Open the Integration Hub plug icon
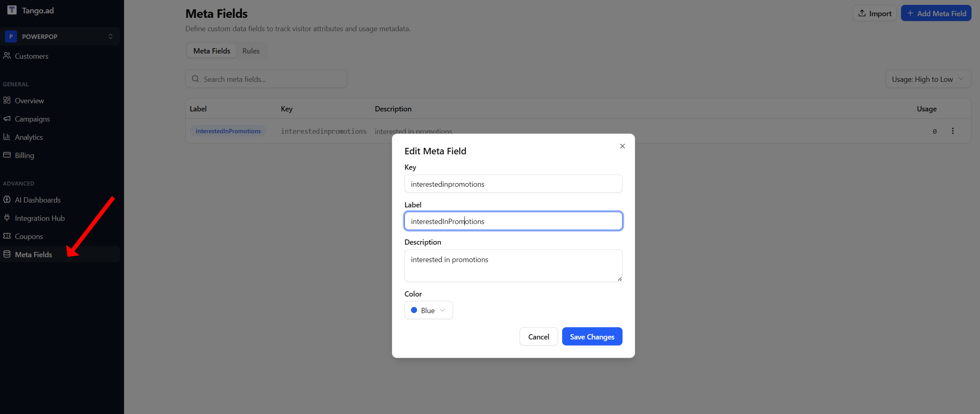This screenshot has height=414, width=980. (7, 218)
